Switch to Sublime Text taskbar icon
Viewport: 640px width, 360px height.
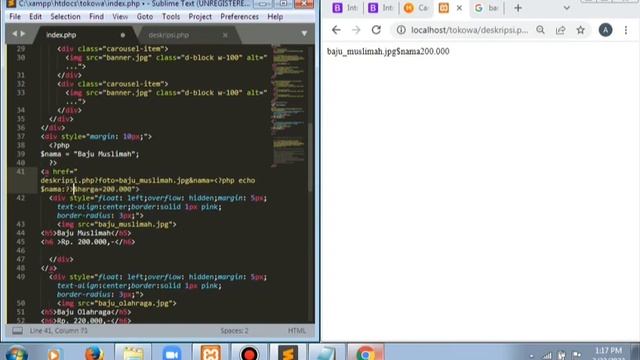(288, 353)
